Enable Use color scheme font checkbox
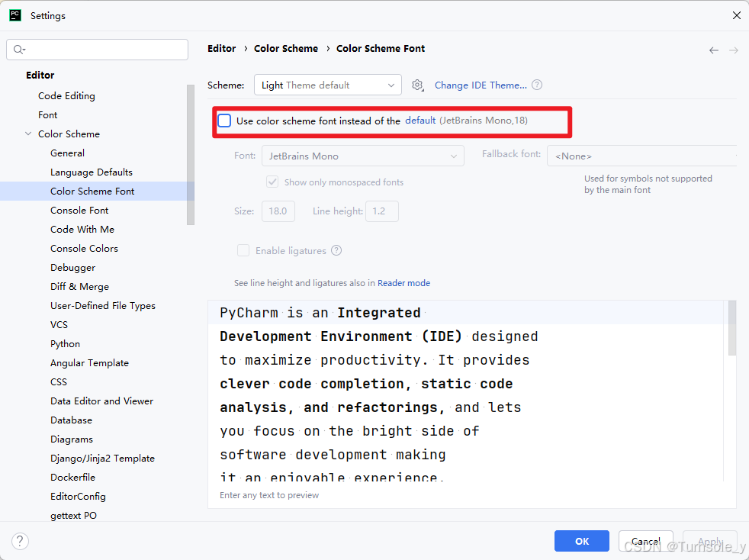Viewport: 749px width, 560px height. pyautogui.click(x=224, y=121)
